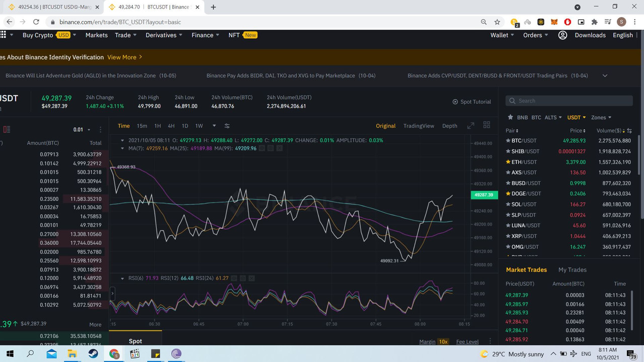Favorite the XRP/USDT pair star

(x=508, y=236)
